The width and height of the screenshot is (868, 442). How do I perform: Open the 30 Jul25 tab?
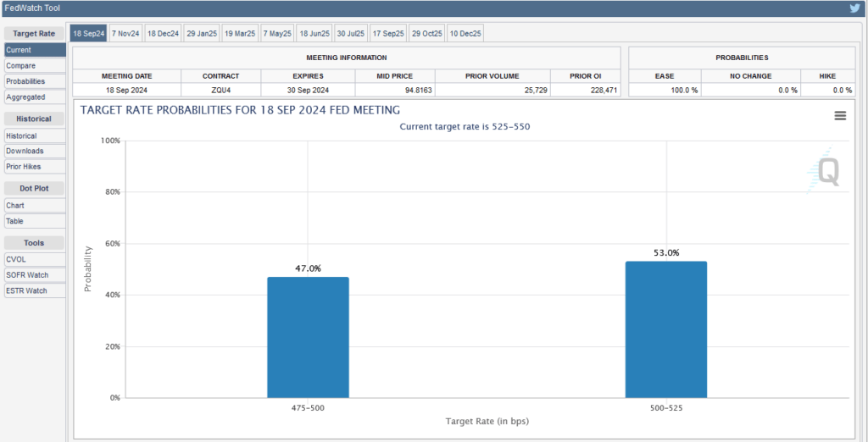point(350,34)
